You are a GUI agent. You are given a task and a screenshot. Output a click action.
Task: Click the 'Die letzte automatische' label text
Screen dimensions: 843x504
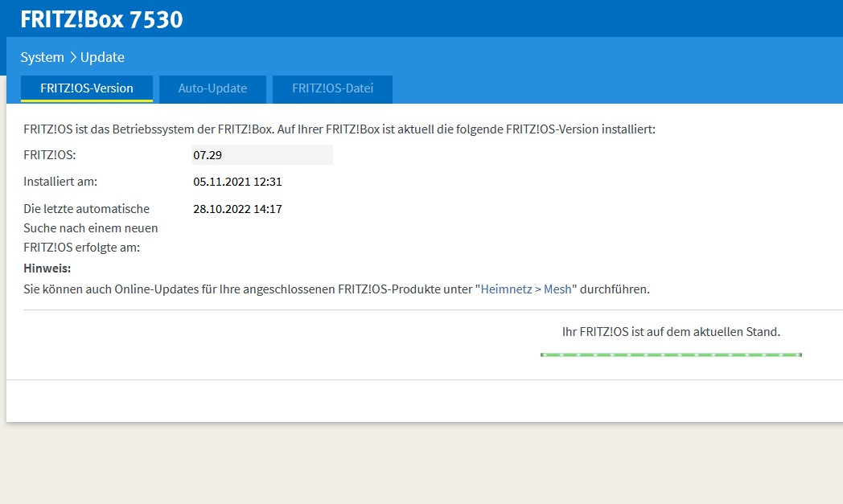[87, 208]
